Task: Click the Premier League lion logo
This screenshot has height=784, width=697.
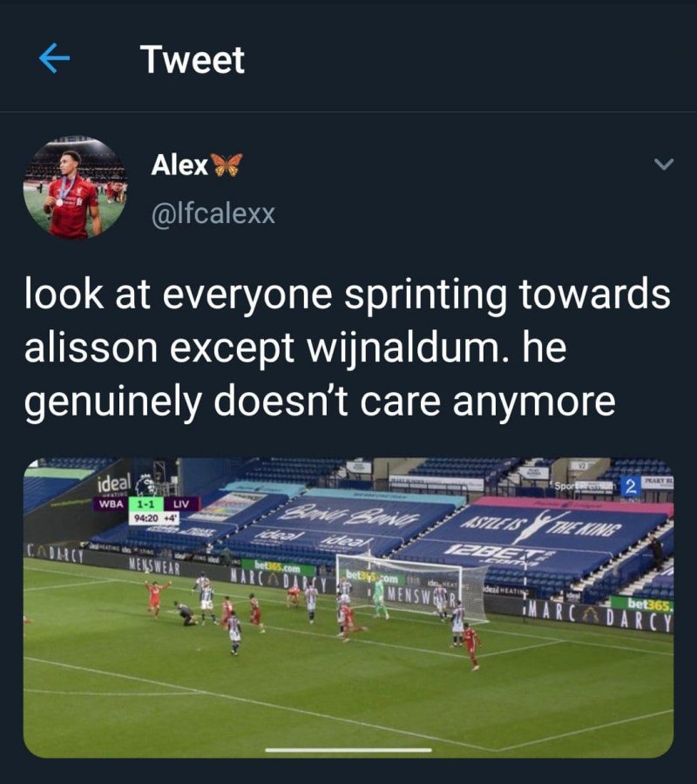Action: pos(146,483)
